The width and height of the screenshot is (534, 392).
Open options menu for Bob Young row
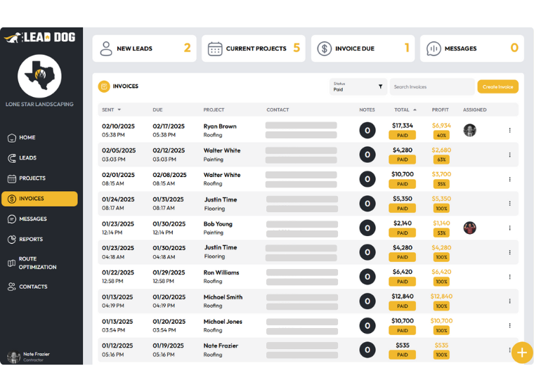[509, 228]
